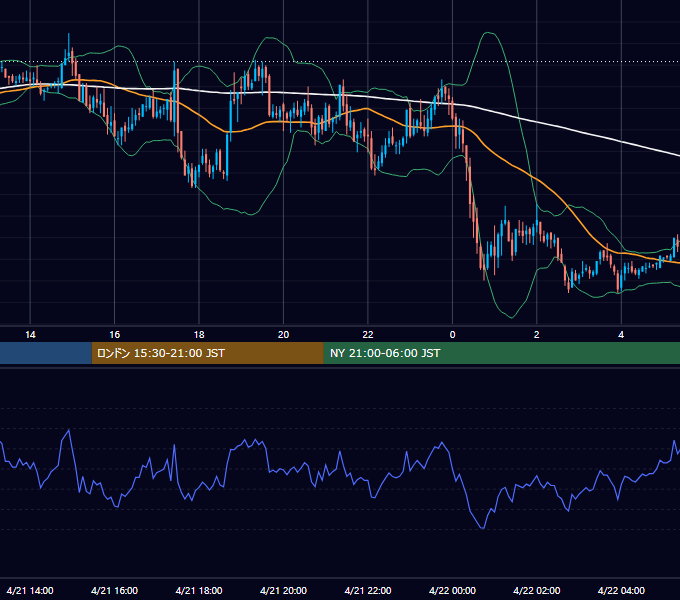
Task: Click the 2 hour label on price chart axis
Action: click(536, 335)
